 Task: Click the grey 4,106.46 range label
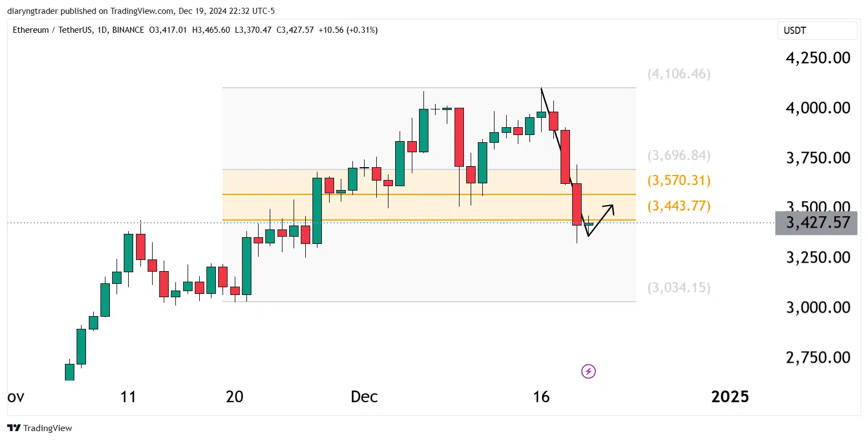[679, 74]
